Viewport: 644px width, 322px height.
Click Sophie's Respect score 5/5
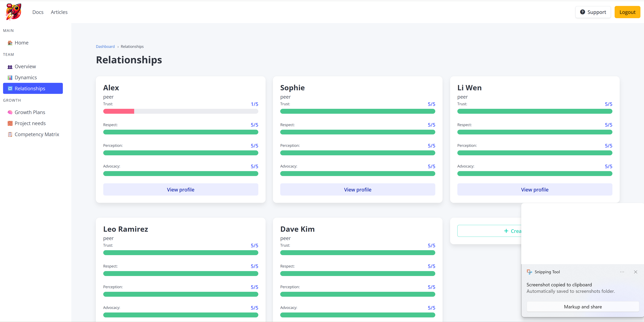[431, 125]
